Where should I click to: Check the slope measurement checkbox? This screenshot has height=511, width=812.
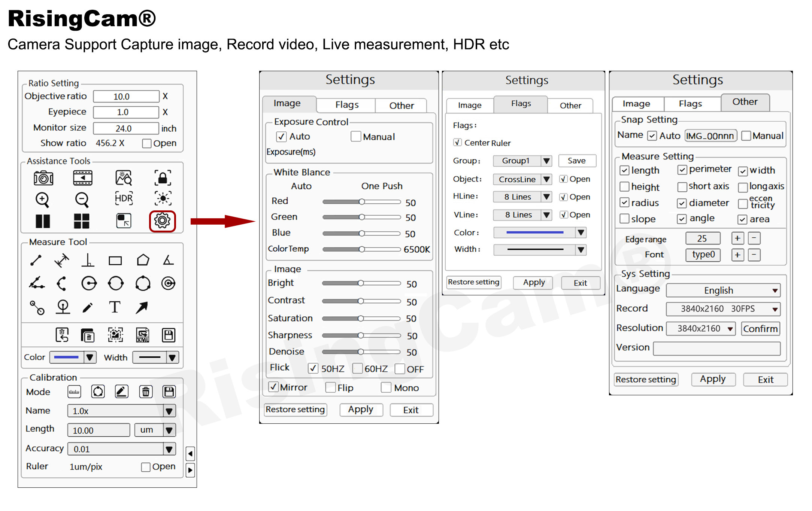(624, 219)
